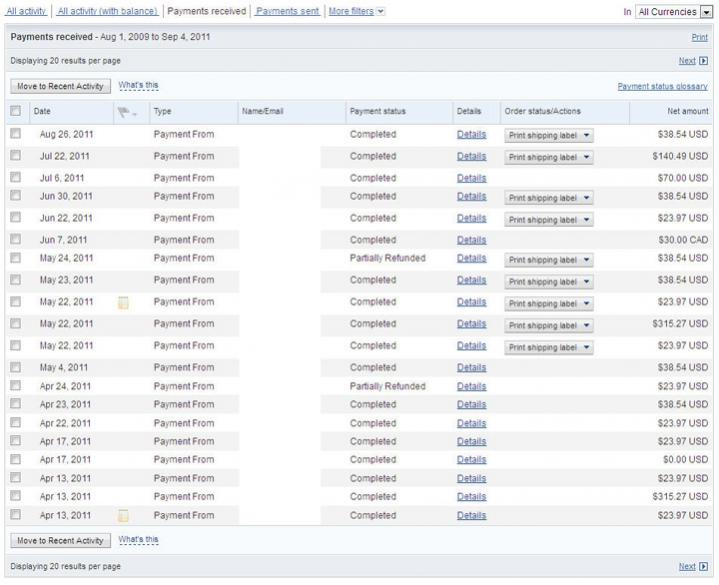The width and height of the screenshot is (719, 585).
Task: Click the Print link
Action: (700, 37)
